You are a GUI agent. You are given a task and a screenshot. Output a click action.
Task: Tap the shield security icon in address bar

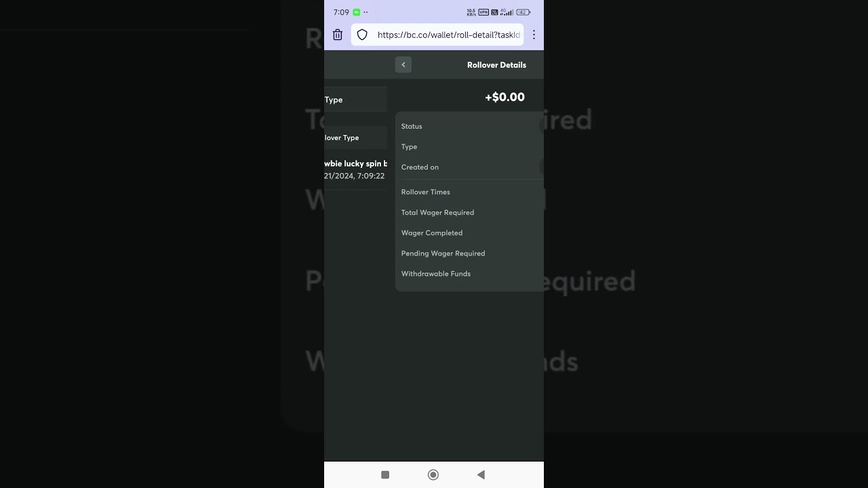click(362, 35)
